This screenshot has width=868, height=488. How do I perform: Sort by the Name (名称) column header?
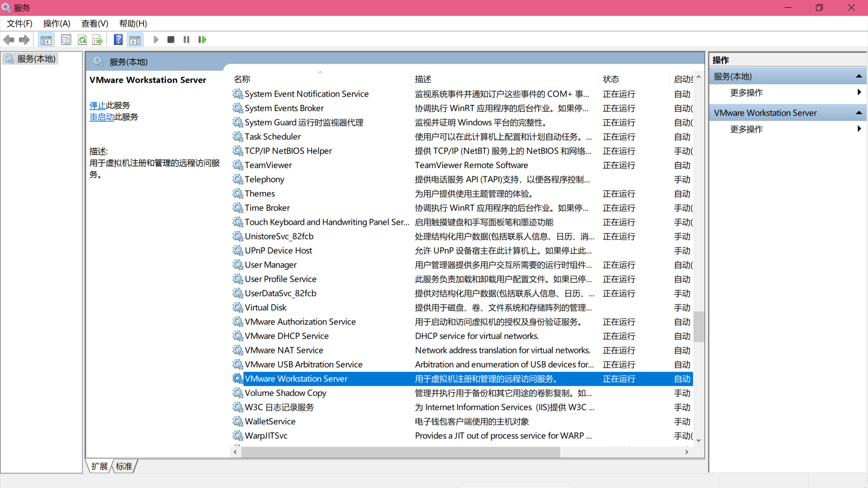click(x=320, y=79)
